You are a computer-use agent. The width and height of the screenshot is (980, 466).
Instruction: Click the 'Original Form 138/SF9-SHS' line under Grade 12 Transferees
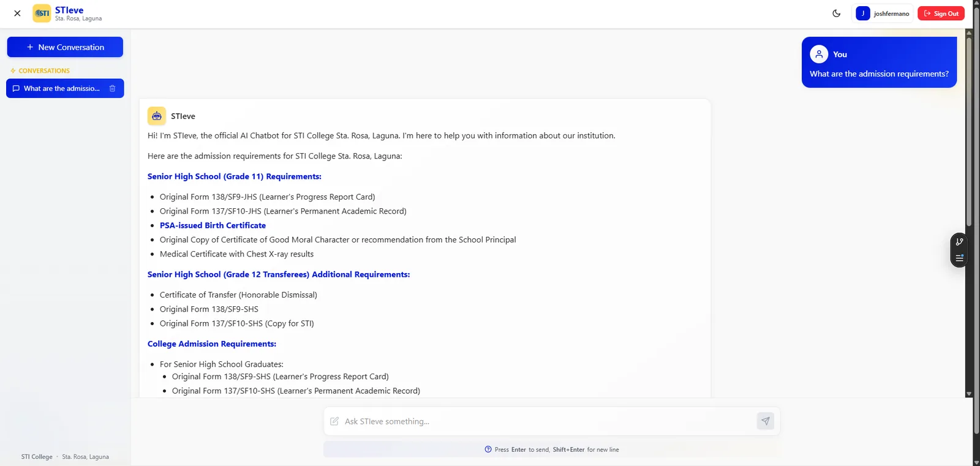coord(209,309)
